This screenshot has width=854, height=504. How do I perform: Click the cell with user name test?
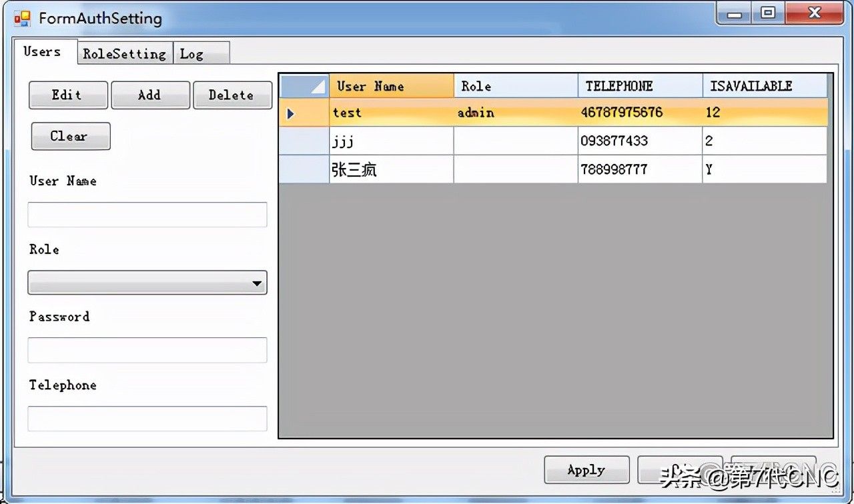point(392,113)
